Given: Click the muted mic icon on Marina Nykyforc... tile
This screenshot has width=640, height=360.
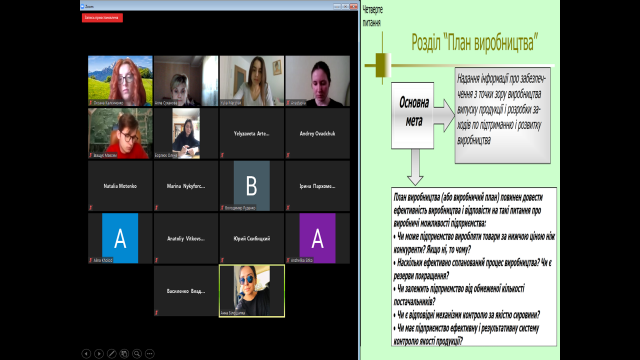Looking at the screenshot, I should pyautogui.click(x=156, y=208).
